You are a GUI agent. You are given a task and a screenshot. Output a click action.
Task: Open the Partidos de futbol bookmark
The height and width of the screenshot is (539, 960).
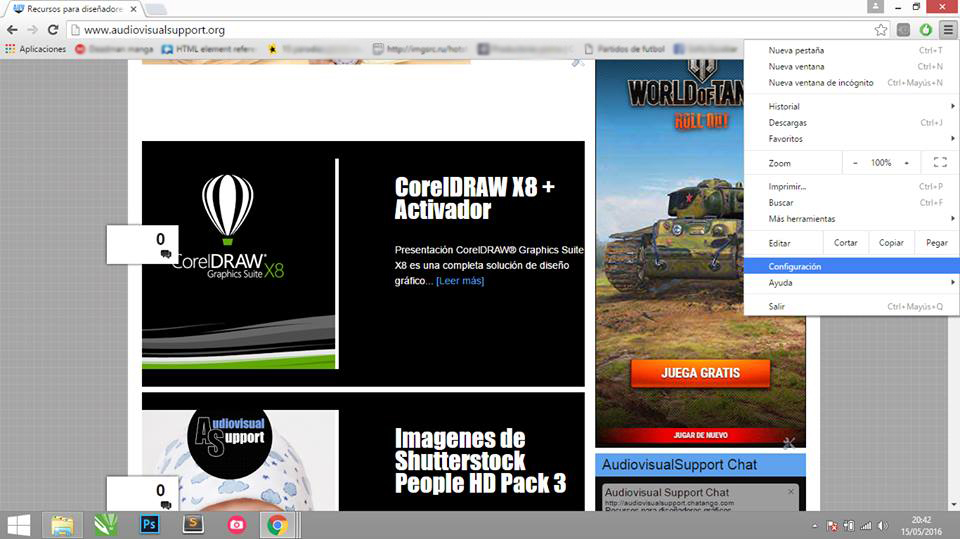(624, 49)
